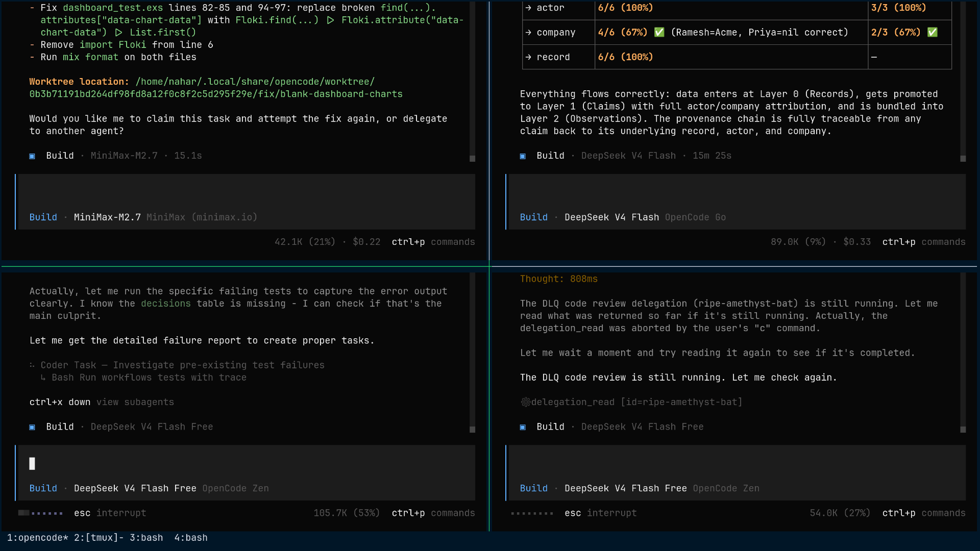Click dashboard_test.exs file name
Screen dimensions: 980x551
[x=113, y=8]
